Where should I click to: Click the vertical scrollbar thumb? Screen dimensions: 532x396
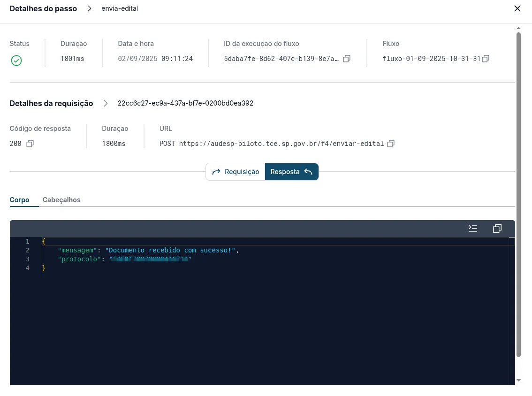click(518, 194)
